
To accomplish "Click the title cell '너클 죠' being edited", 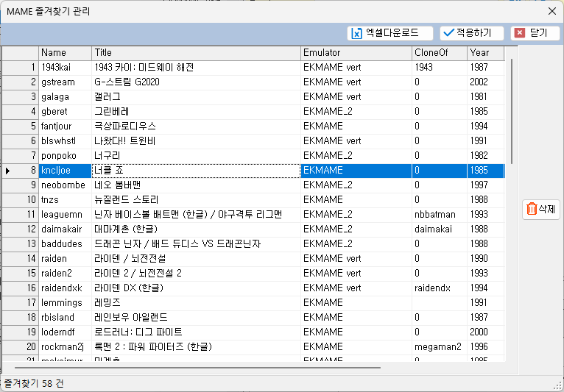I will [x=196, y=171].
